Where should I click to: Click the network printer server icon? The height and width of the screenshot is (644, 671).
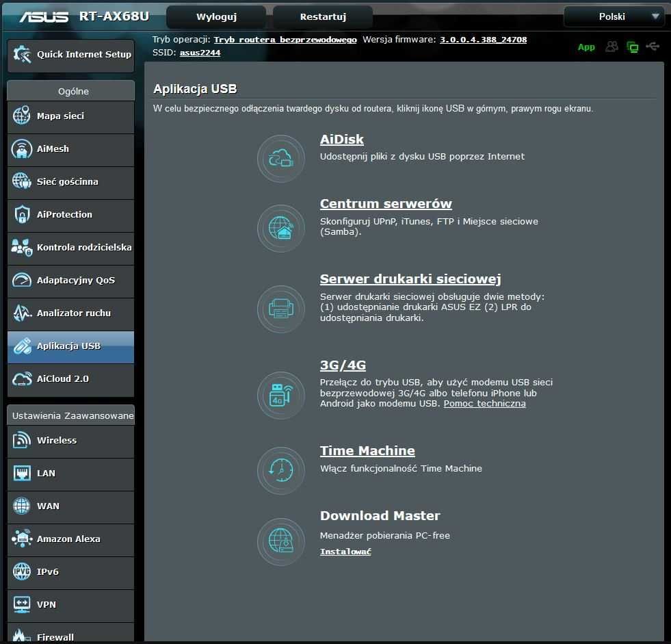(280, 309)
